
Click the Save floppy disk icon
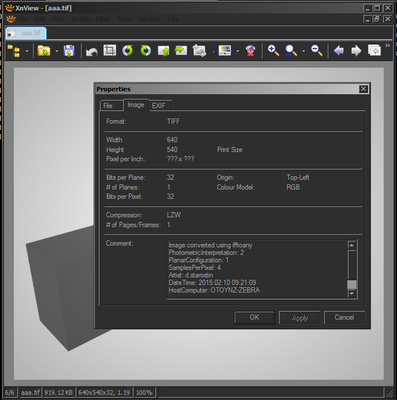click(x=69, y=51)
